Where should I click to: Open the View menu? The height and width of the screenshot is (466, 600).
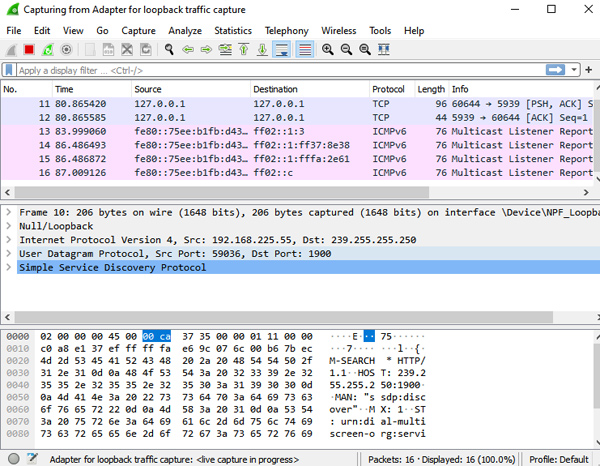73,31
